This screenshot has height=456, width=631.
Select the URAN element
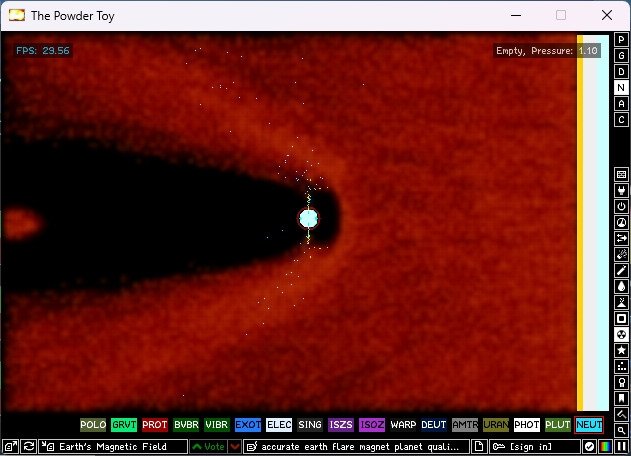[496, 425]
